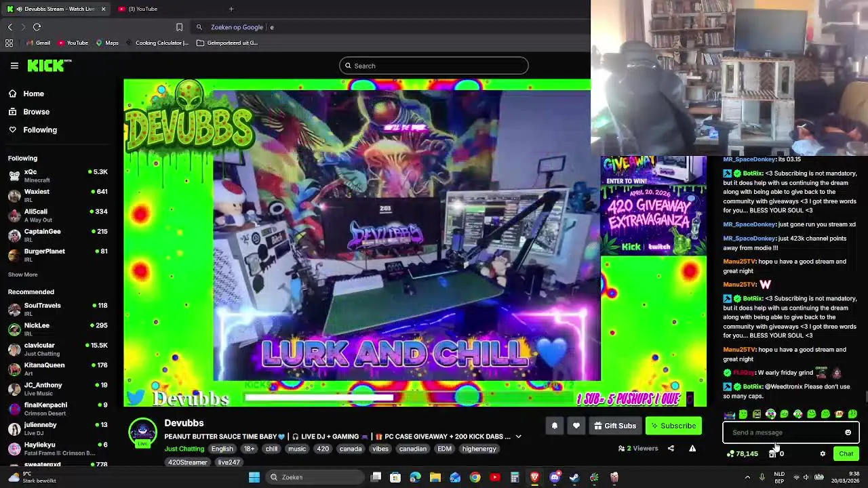
Task: Open Waxiest's channel in Following list
Action: pos(58,195)
